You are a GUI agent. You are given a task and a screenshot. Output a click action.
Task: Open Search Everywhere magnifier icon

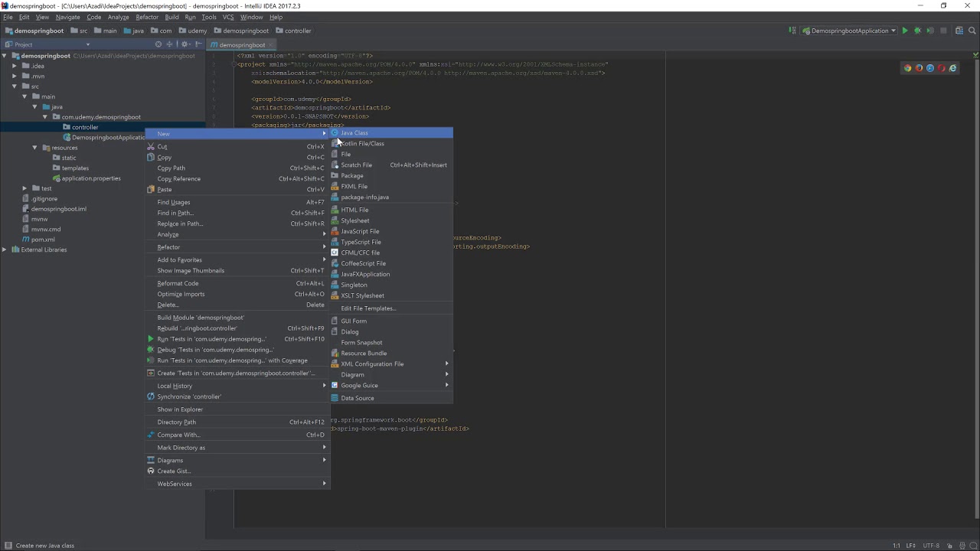(x=972, y=31)
